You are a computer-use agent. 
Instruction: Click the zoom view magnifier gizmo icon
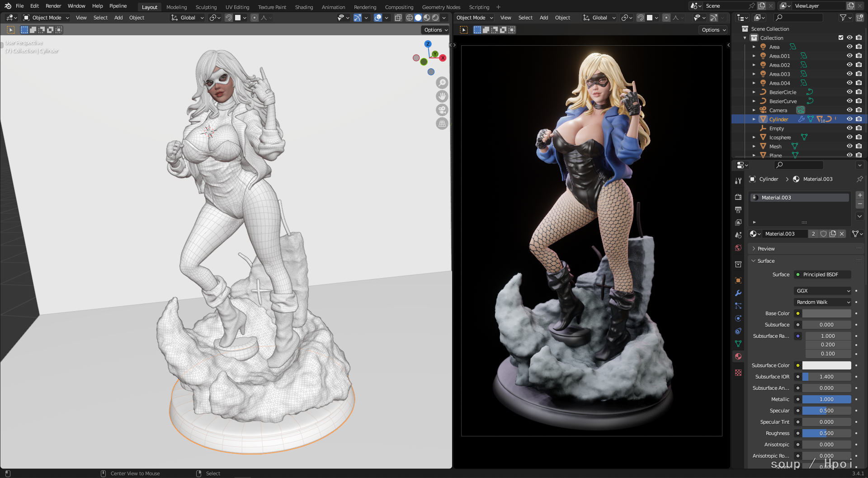442,83
